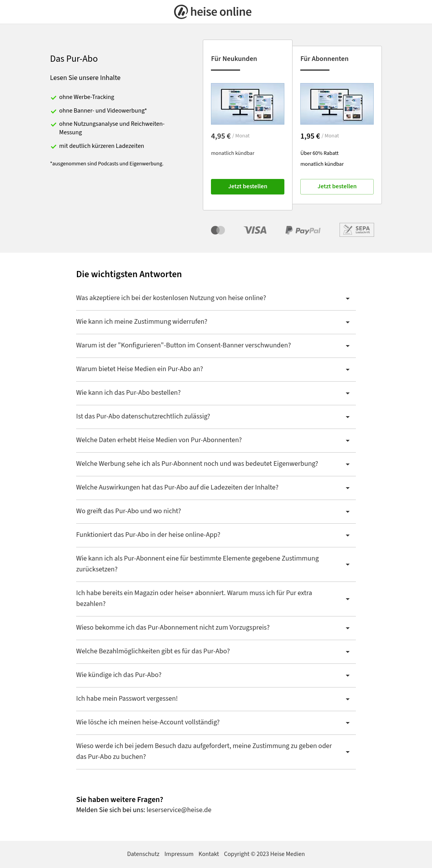This screenshot has height=868, width=432.
Task: Open arrow for 'Funktioniert das Pur-Abo in der heise online-App?'
Action: click(348, 535)
